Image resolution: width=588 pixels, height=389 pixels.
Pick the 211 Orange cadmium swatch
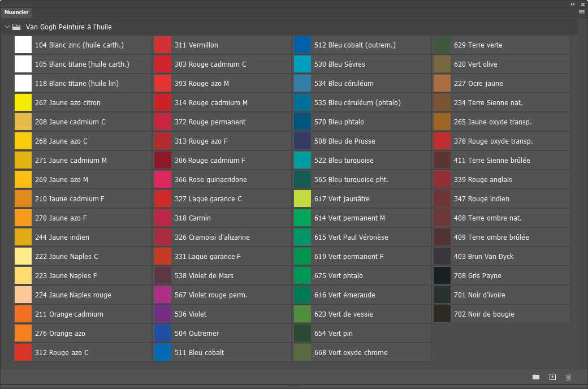(83, 314)
